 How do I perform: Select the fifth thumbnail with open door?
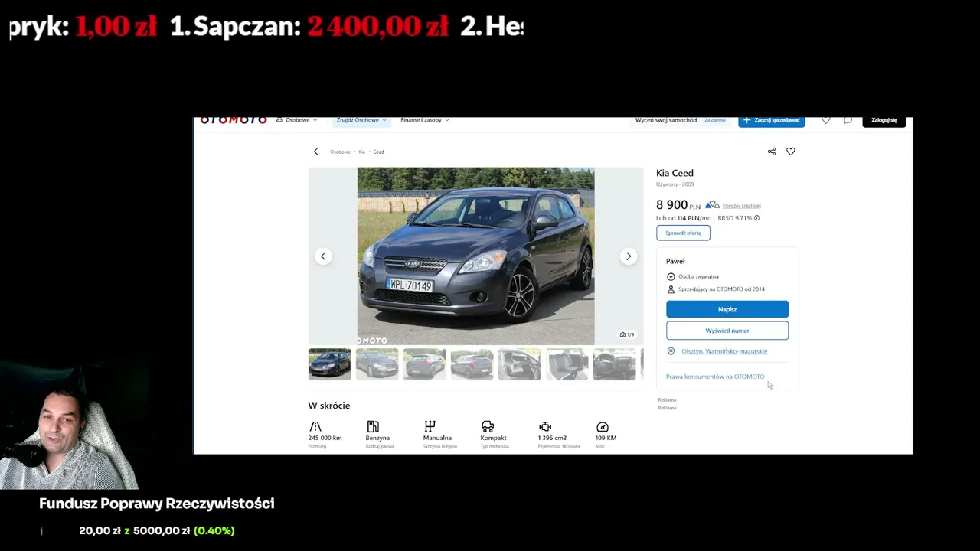[520, 364]
